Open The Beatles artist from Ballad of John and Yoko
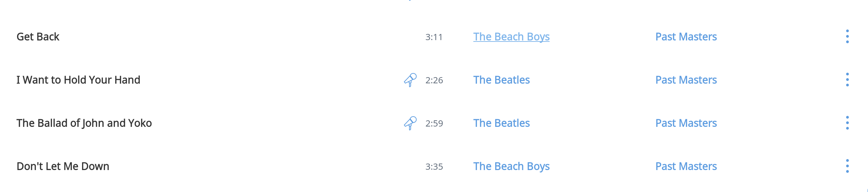This screenshot has height=192, width=868. [501, 123]
